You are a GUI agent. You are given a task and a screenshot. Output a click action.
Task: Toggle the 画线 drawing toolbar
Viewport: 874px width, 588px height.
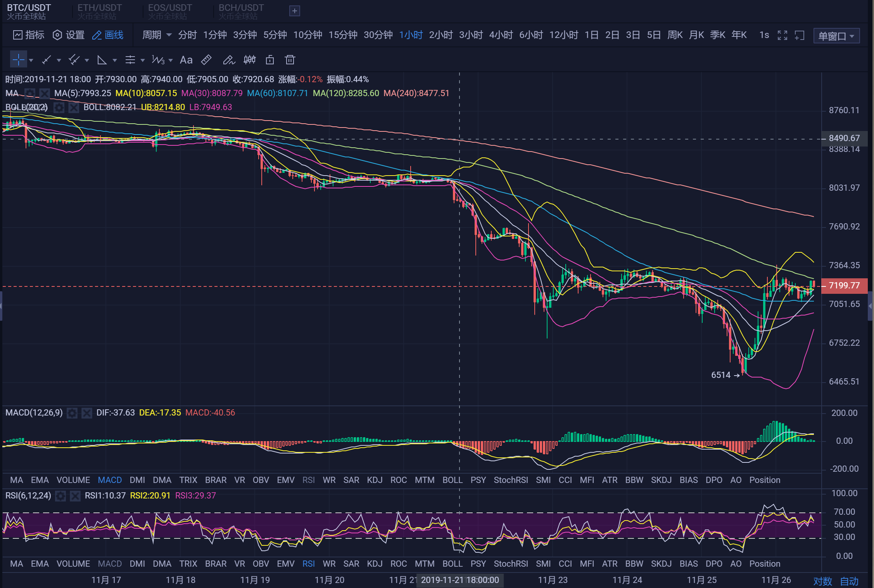[108, 35]
